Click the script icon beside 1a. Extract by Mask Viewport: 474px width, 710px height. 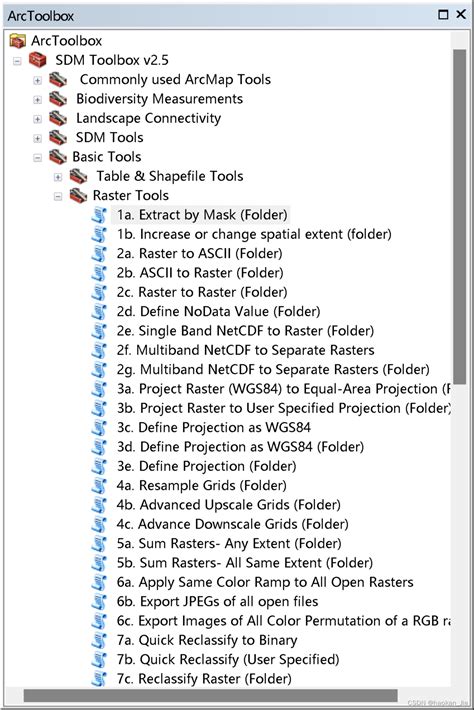pos(99,215)
